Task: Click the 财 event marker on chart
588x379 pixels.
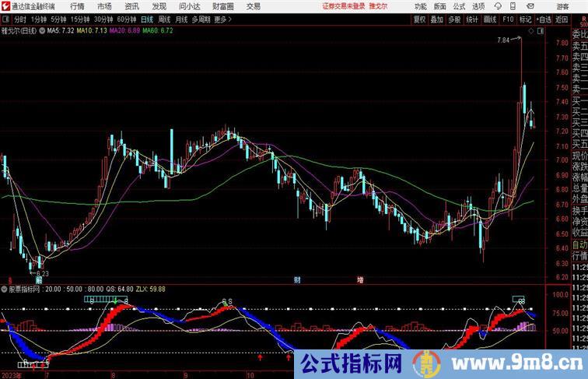Action: point(296,279)
